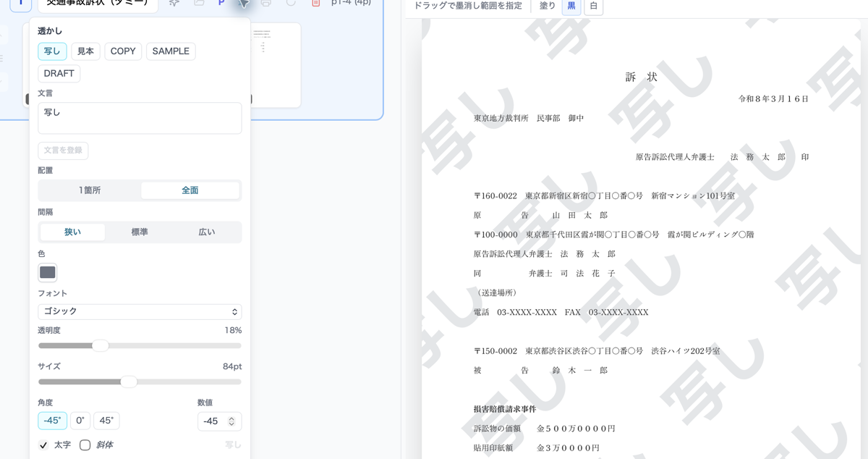Screen dimensions: 868x459
Task: Set placement to 全面
Action: 190,190
